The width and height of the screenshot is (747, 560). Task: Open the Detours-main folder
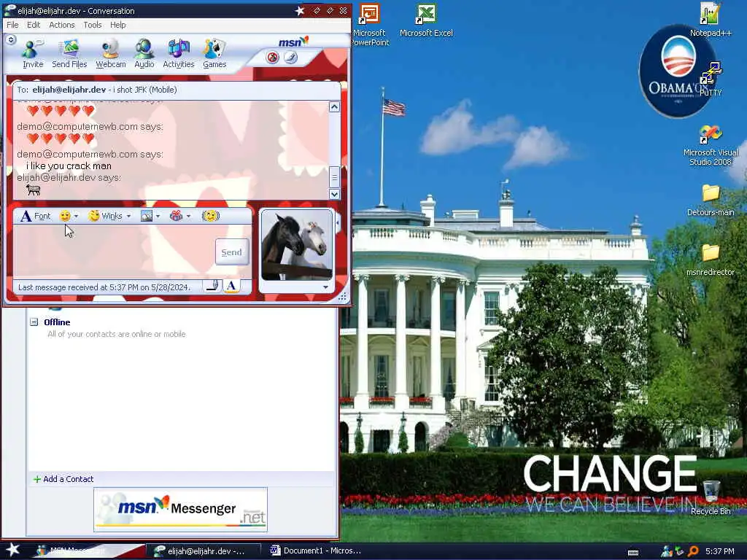click(x=711, y=200)
